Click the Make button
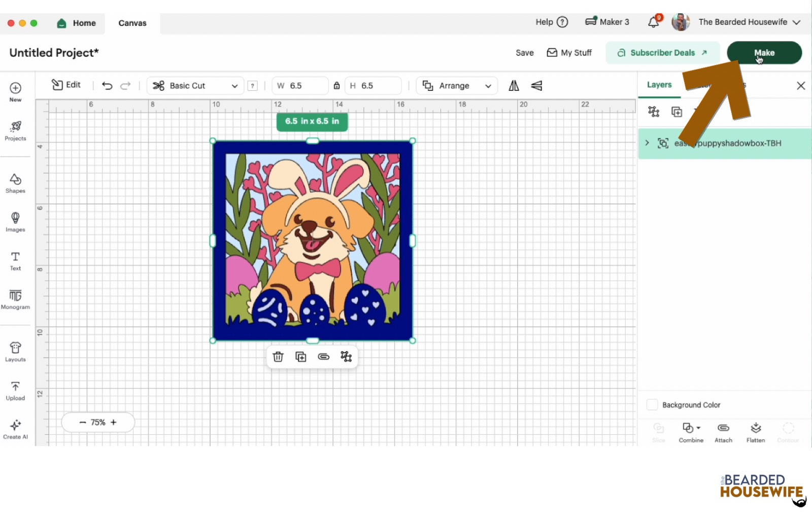 [764, 53]
